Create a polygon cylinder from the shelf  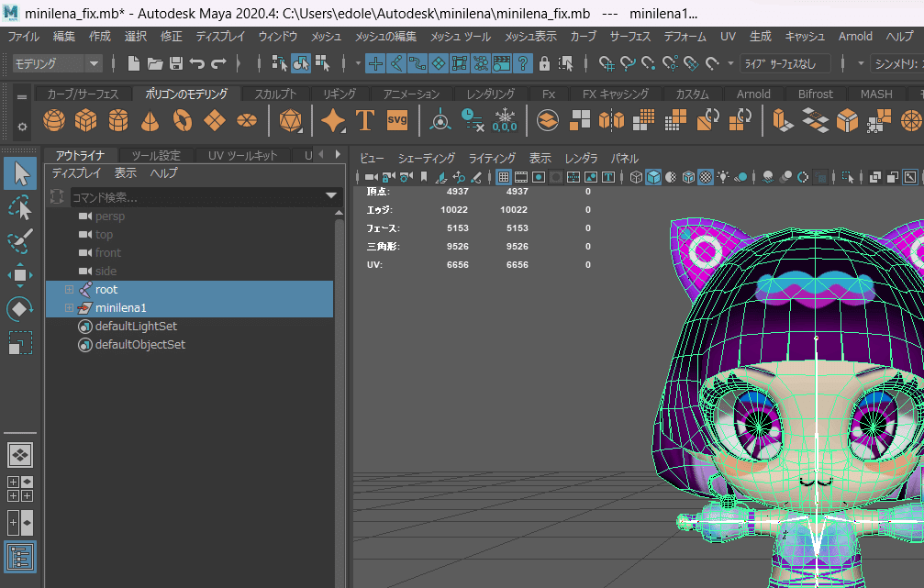coord(118,120)
